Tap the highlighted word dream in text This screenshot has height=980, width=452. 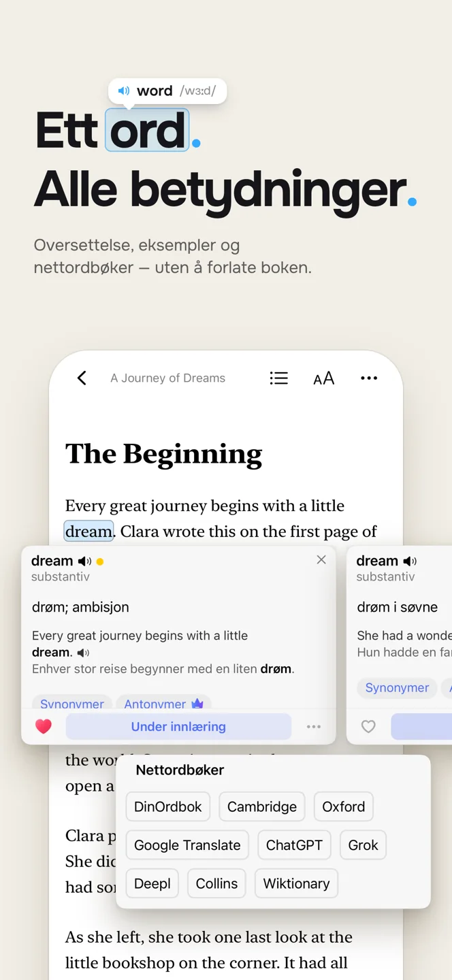(x=88, y=532)
